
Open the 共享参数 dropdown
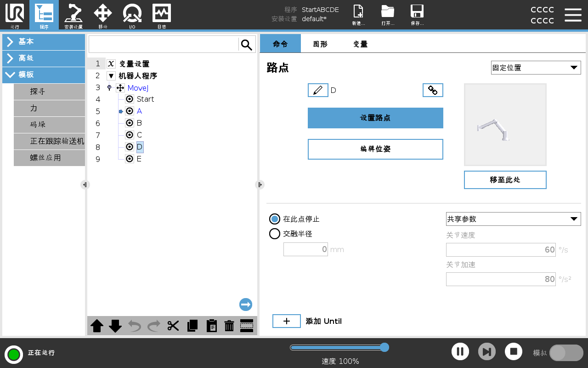coord(513,219)
